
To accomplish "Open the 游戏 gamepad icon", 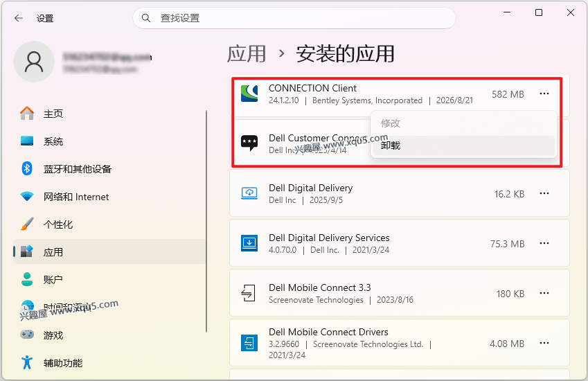I will (27, 335).
